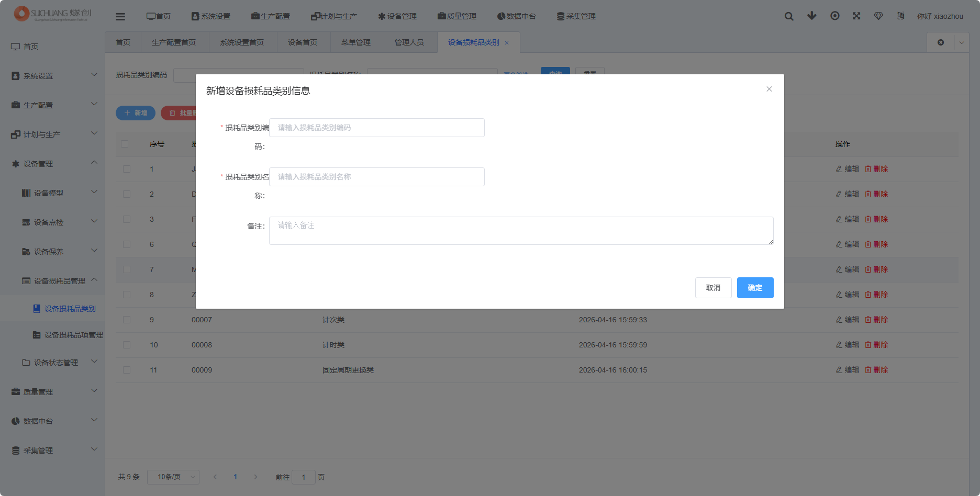Confirm with the 确定 button
The width and height of the screenshot is (980, 496).
(755, 288)
